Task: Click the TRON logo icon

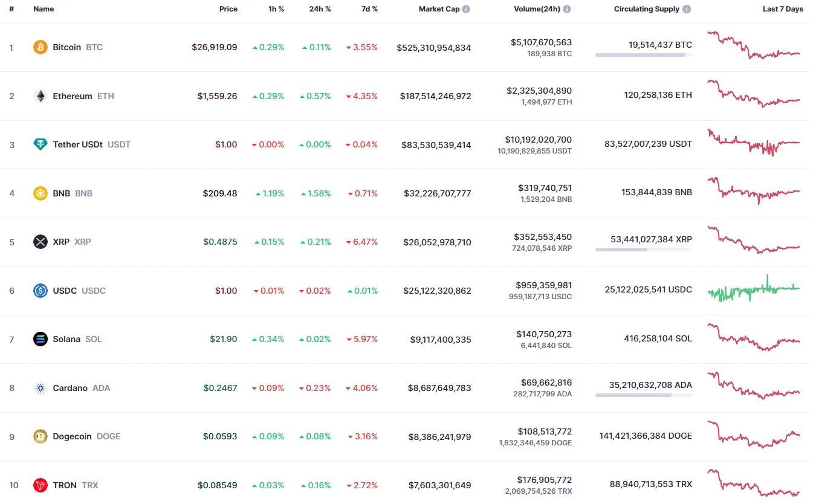Action: [x=40, y=485]
